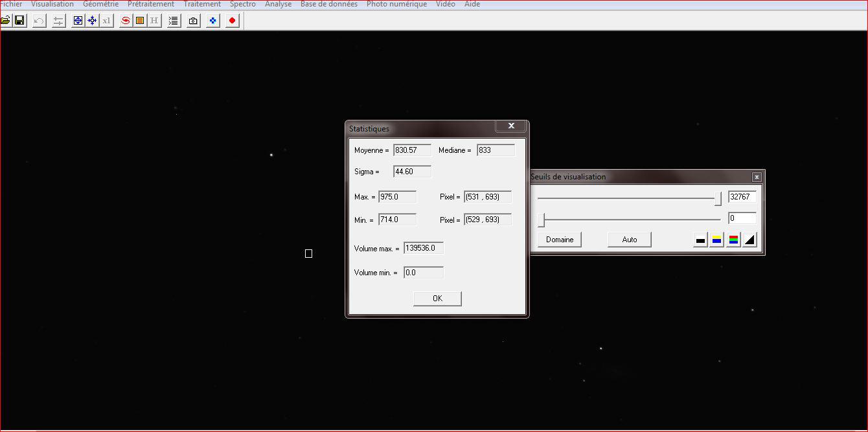Click the Volume min. field 0.0
868x432 pixels.
pyautogui.click(x=424, y=273)
